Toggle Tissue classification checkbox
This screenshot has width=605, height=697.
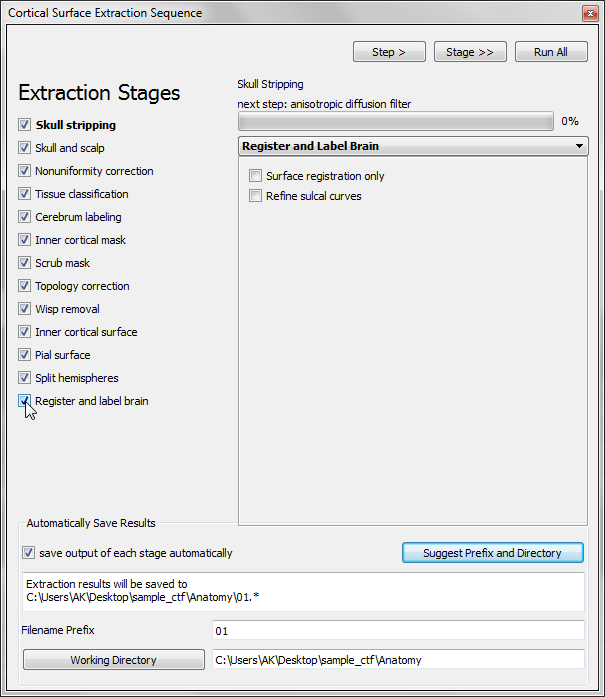25,194
